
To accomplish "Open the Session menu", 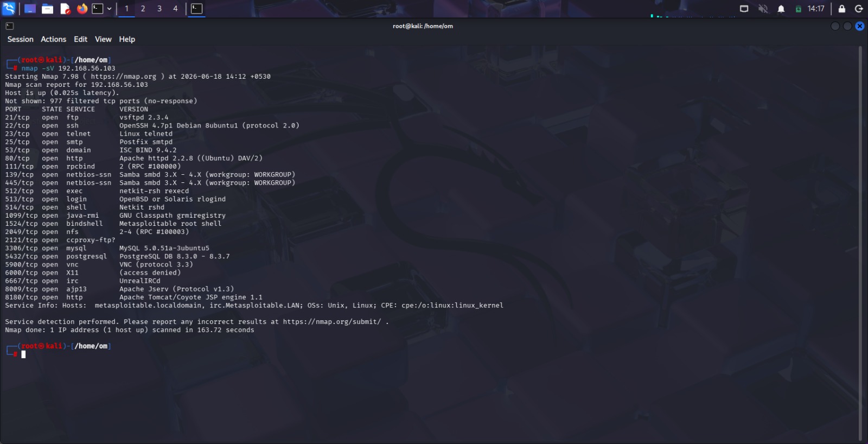I will coord(20,39).
